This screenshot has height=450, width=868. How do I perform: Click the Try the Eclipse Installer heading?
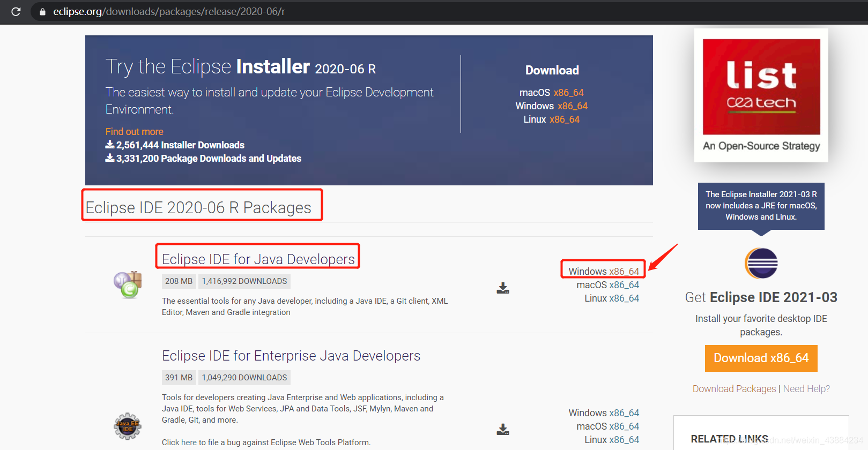click(241, 67)
